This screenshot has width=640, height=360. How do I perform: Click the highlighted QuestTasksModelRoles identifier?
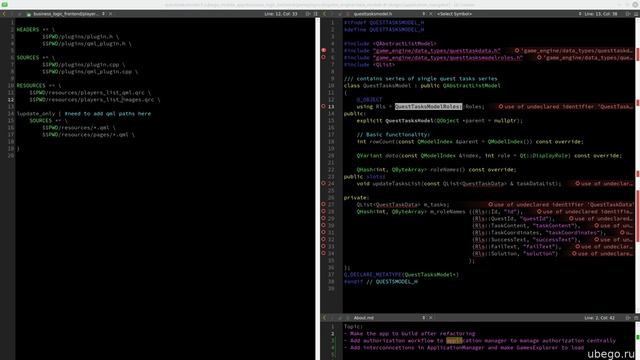[428, 107]
